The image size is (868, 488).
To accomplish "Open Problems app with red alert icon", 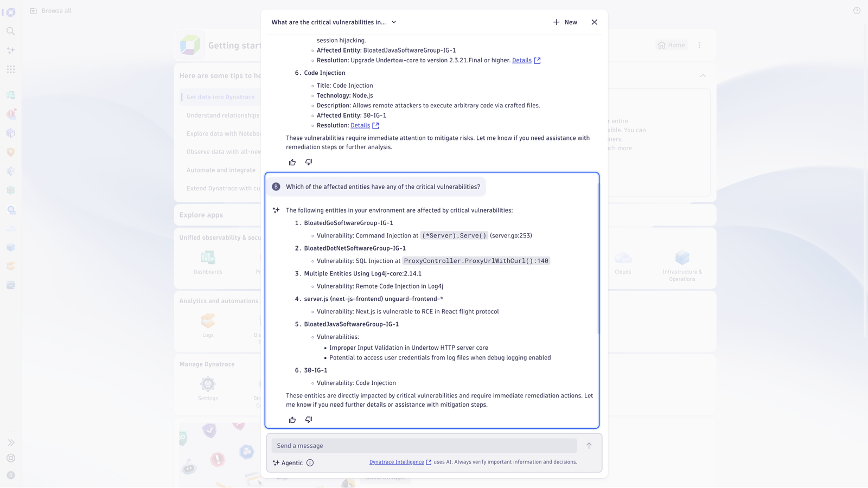I will coord(11,114).
